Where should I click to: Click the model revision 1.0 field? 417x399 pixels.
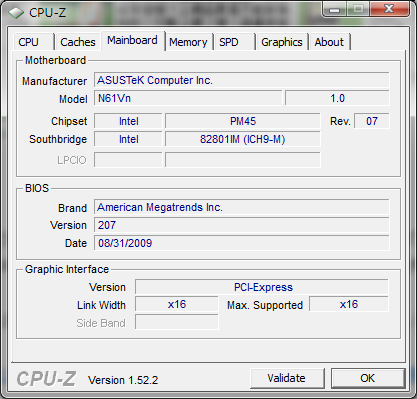[x=337, y=98]
